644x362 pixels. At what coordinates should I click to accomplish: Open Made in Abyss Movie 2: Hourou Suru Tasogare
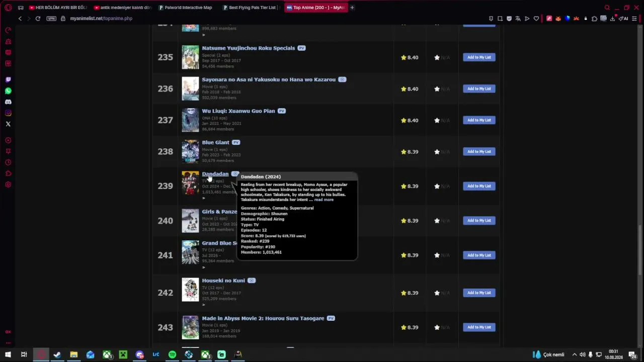click(x=263, y=318)
